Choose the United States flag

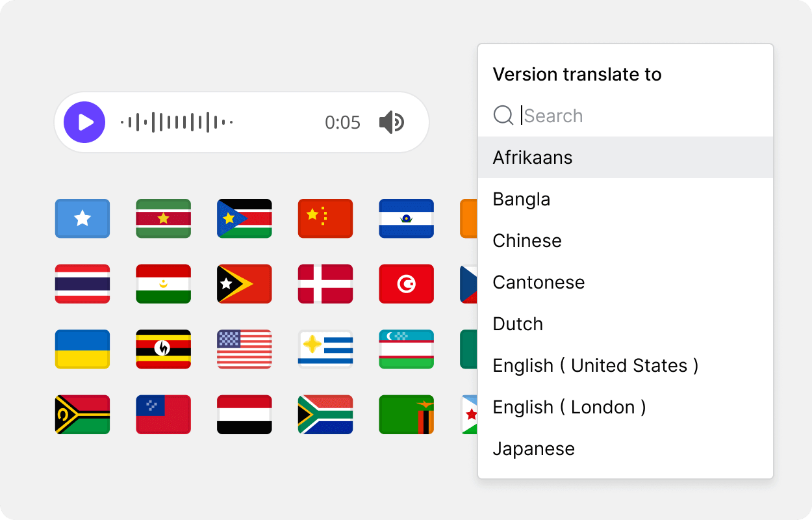click(244, 349)
